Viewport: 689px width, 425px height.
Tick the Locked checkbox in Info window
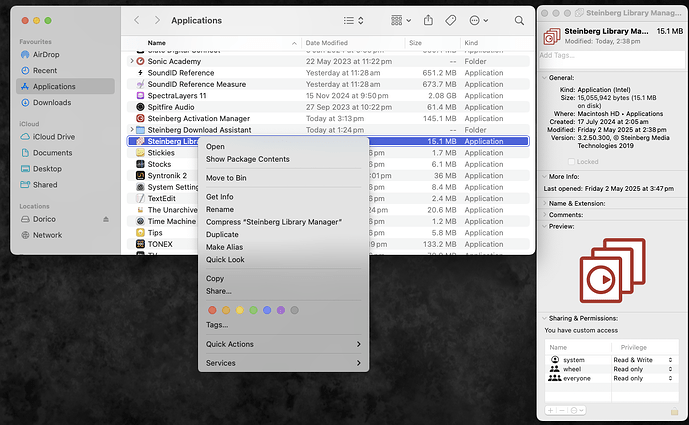pyautogui.click(x=572, y=161)
